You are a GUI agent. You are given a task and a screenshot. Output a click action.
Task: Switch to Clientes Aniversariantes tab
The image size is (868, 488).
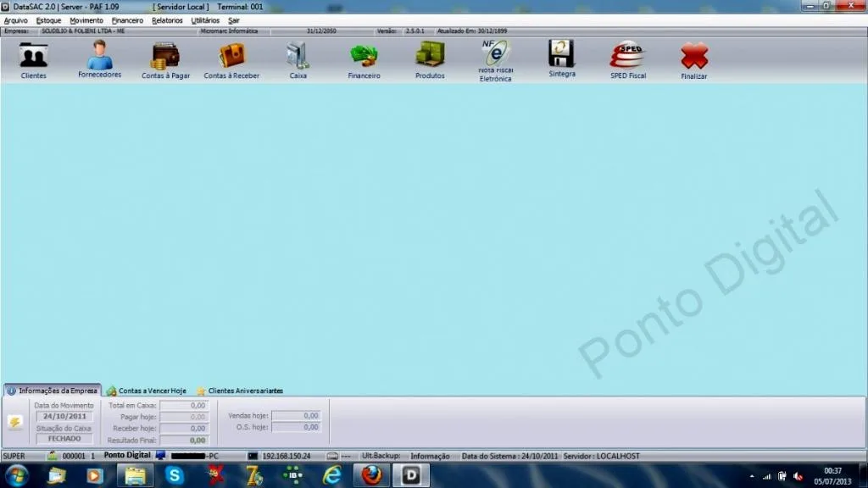(240, 391)
